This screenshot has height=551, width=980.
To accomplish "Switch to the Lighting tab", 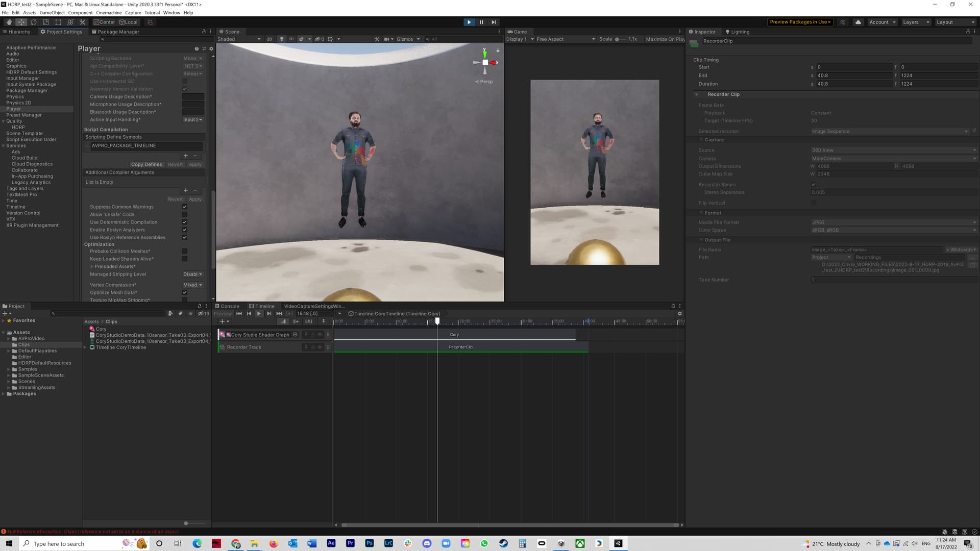I will point(738,32).
